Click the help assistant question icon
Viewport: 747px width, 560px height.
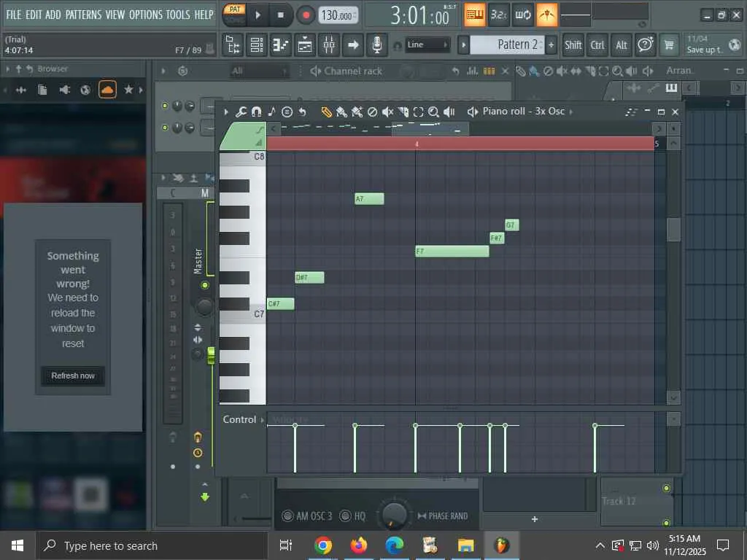[x=646, y=45]
